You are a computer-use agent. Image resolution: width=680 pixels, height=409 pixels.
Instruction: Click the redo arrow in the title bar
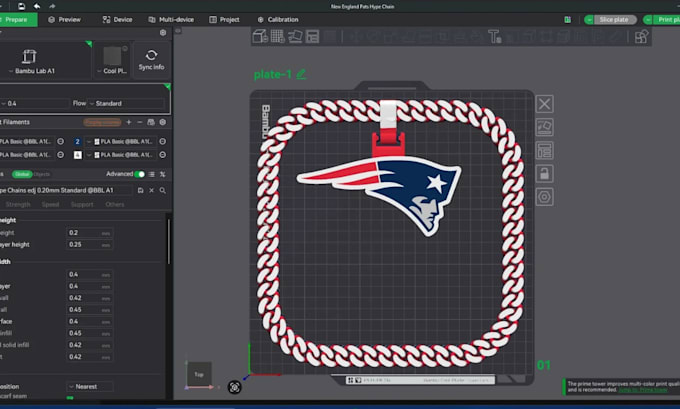(52, 6)
